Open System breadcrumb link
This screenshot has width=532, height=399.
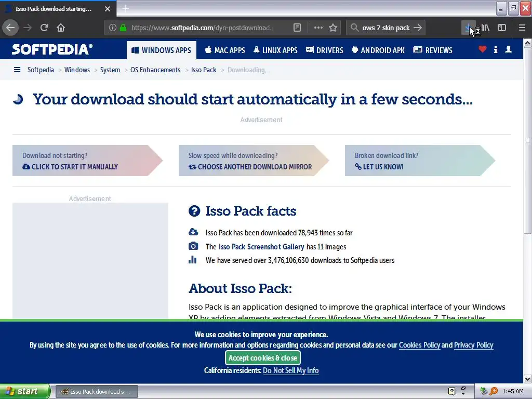(x=110, y=70)
